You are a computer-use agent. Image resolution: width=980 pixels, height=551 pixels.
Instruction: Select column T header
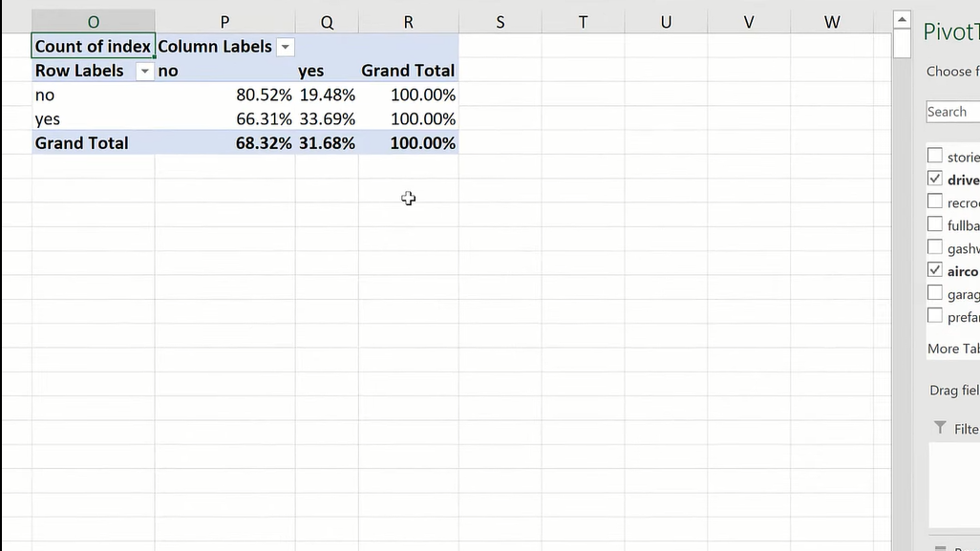pyautogui.click(x=583, y=22)
